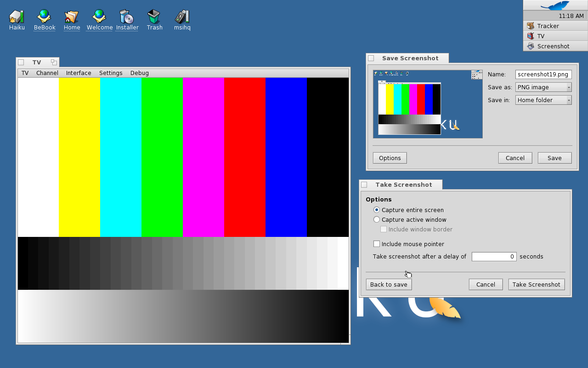Select Capture active window option
This screenshot has height=368, width=588.
[377, 220]
